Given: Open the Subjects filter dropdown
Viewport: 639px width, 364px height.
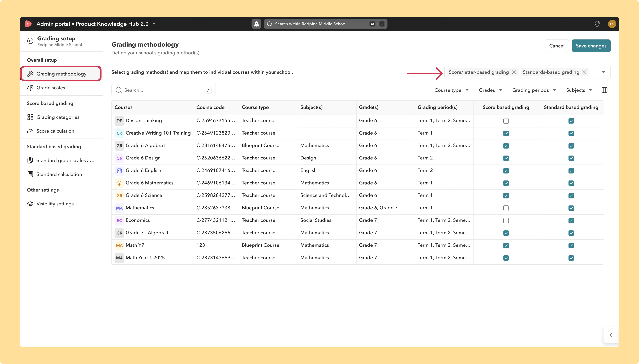Looking at the screenshot, I should (x=579, y=90).
